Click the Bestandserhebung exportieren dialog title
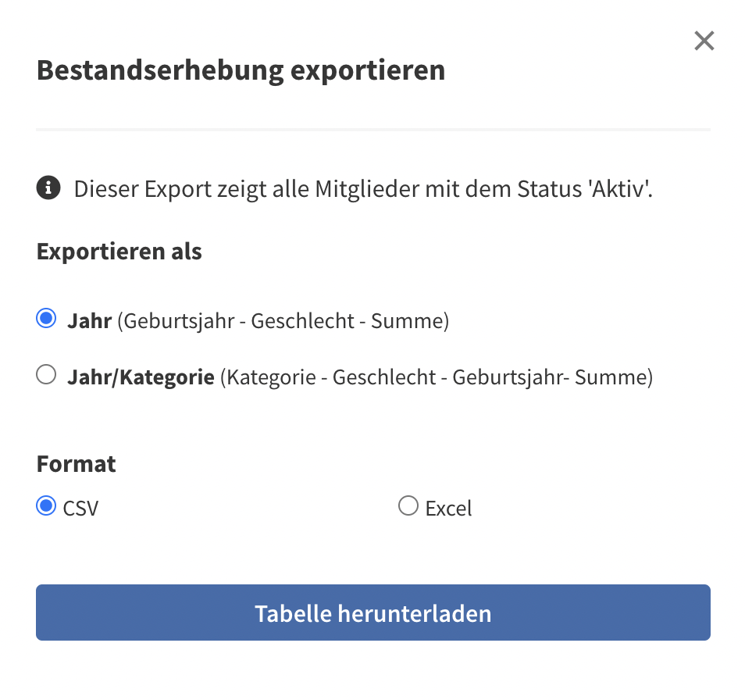 pyautogui.click(x=241, y=70)
